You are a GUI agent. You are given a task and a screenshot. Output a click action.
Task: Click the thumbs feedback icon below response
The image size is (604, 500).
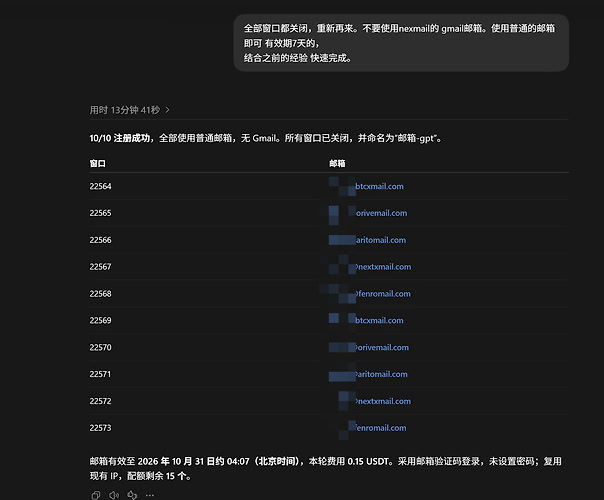[132, 495]
